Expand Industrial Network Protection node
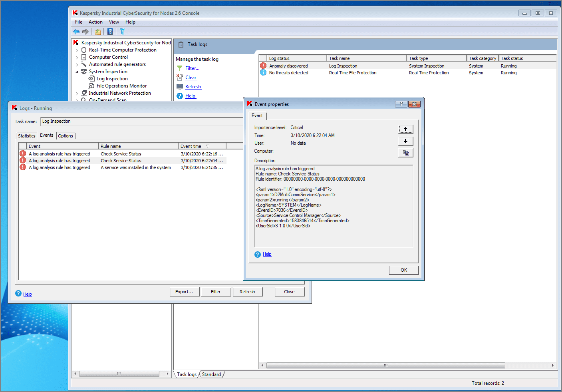 click(x=77, y=94)
